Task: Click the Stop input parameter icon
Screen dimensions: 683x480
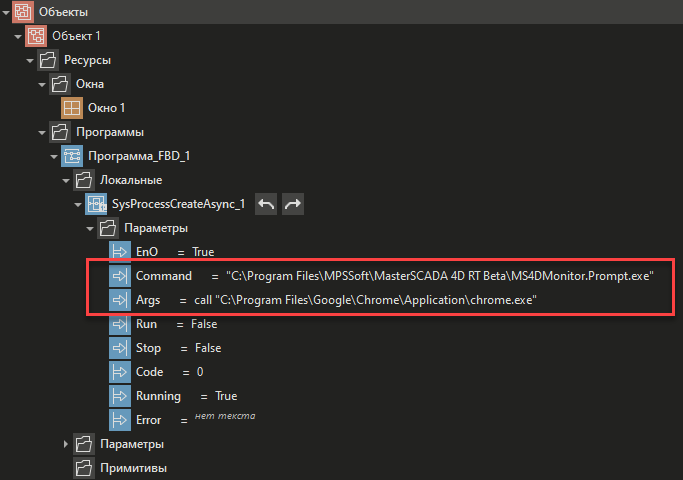Action: coord(120,348)
